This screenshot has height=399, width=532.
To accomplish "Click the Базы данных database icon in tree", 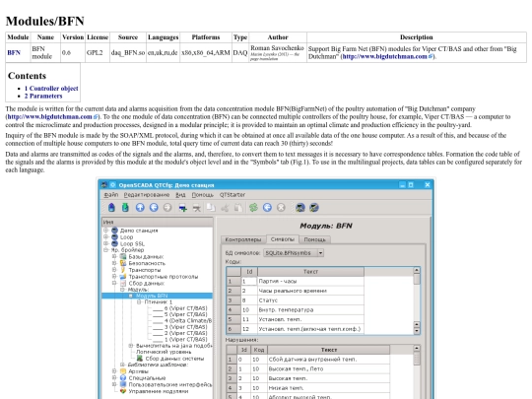I will (123, 256).
